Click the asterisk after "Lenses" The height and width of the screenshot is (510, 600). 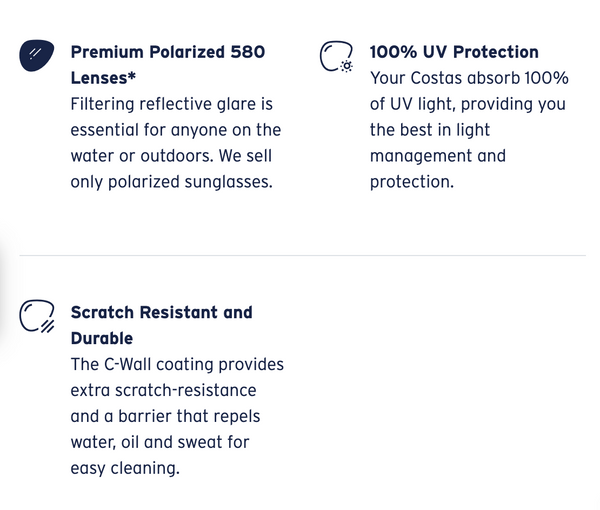point(132,78)
